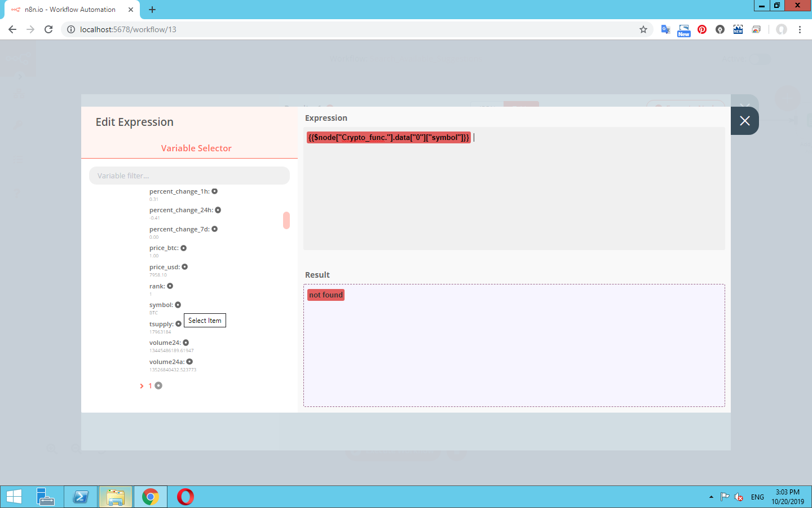Click the percent_change_24h variable label
This screenshot has width=812, height=508.
[181, 210]
